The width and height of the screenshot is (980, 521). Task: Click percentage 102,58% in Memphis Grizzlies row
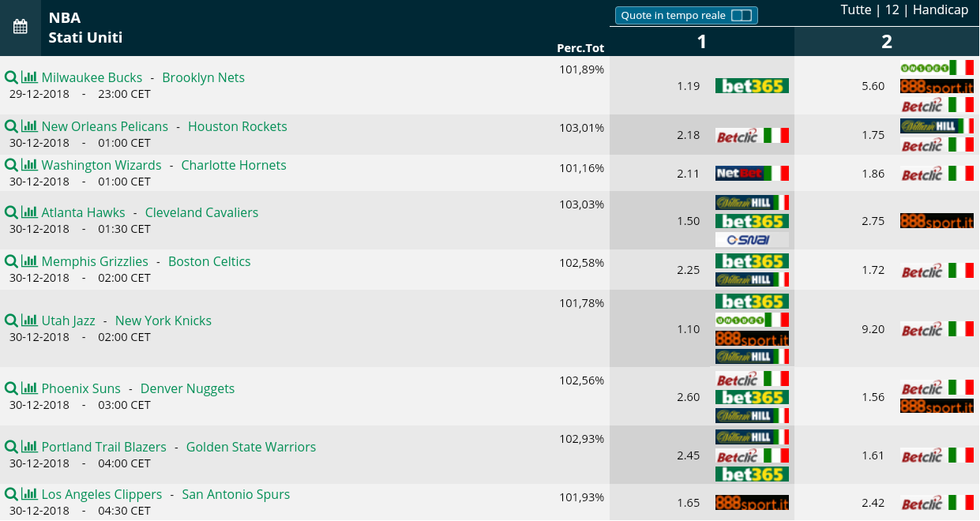coord(581,262)
